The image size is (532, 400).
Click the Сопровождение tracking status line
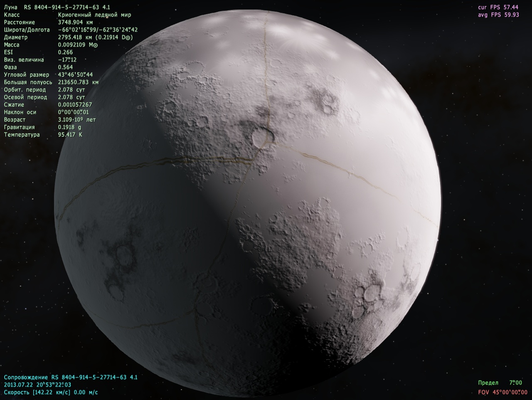[x=71, y=377]
